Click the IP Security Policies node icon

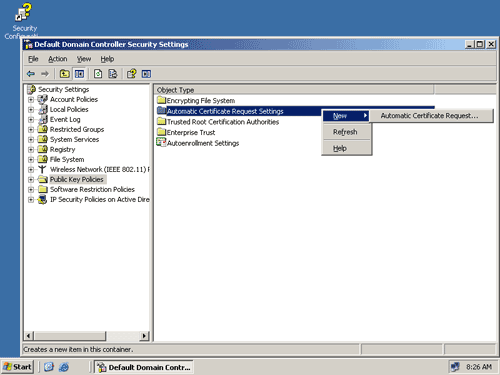[42, 199]
